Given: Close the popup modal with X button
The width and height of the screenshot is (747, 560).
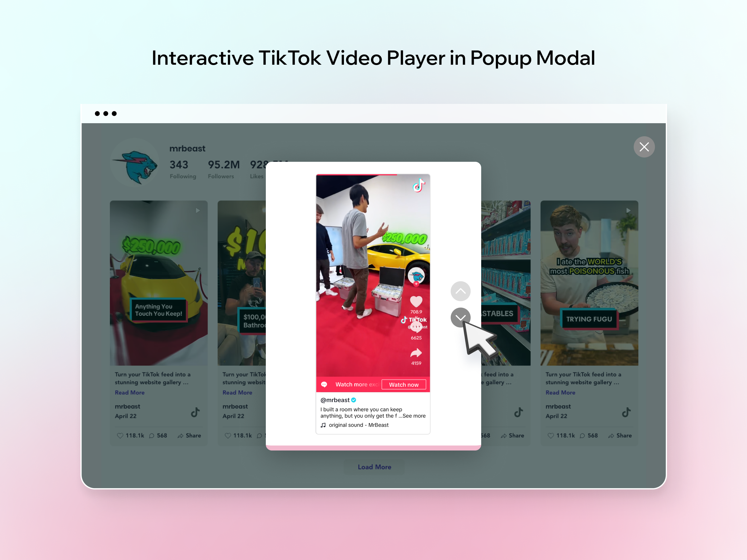Looking at the screenshot, I should pyautogui.click(x=644, y=147).
